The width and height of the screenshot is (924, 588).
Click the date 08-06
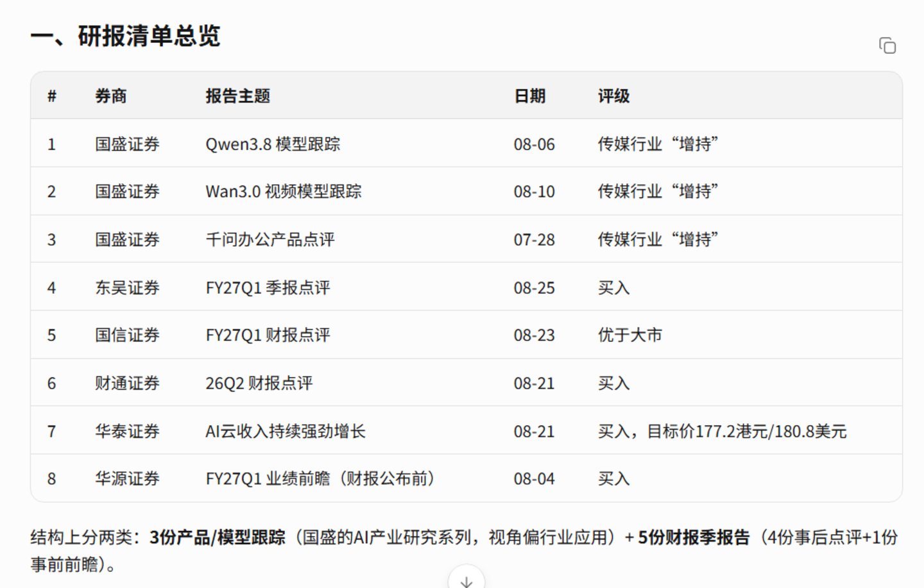tap(534, 144)
